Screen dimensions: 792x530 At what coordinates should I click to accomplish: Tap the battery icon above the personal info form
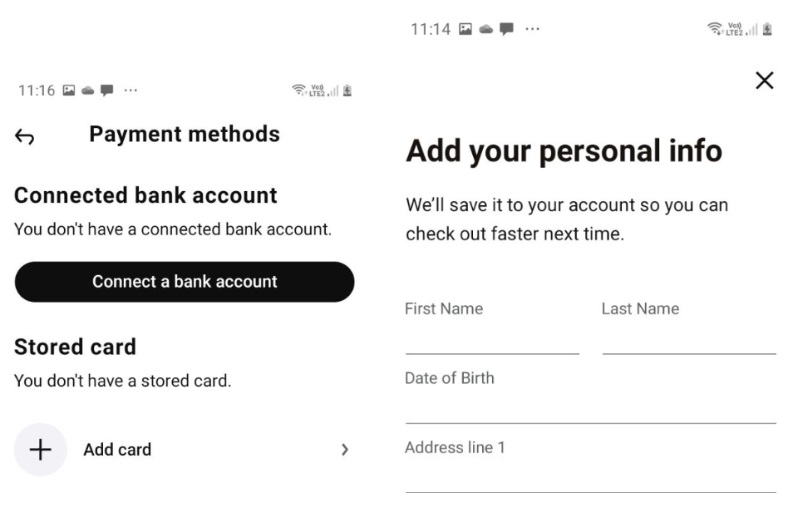point(767,29)
